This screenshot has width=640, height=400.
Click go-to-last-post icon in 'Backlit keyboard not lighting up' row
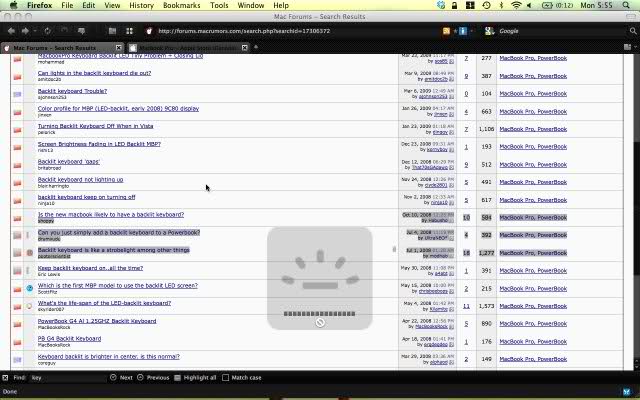[451, 185]
